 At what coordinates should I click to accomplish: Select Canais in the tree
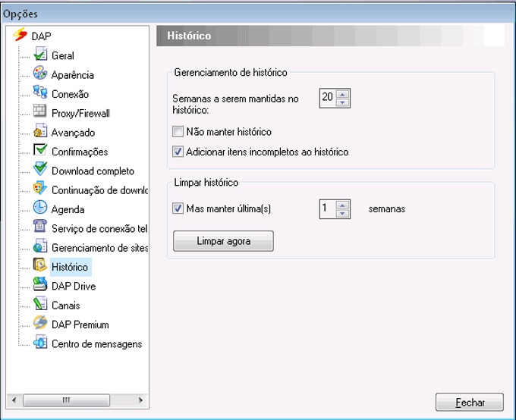pos(66,306)
